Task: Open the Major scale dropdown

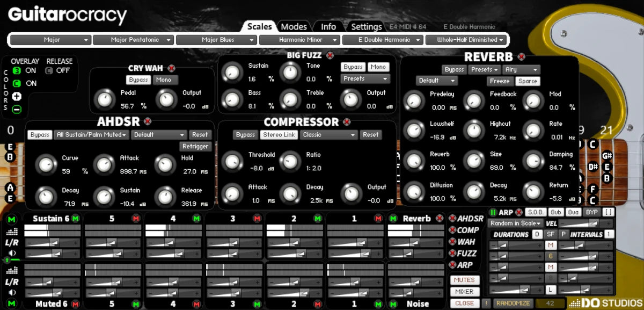Action: 51,40
